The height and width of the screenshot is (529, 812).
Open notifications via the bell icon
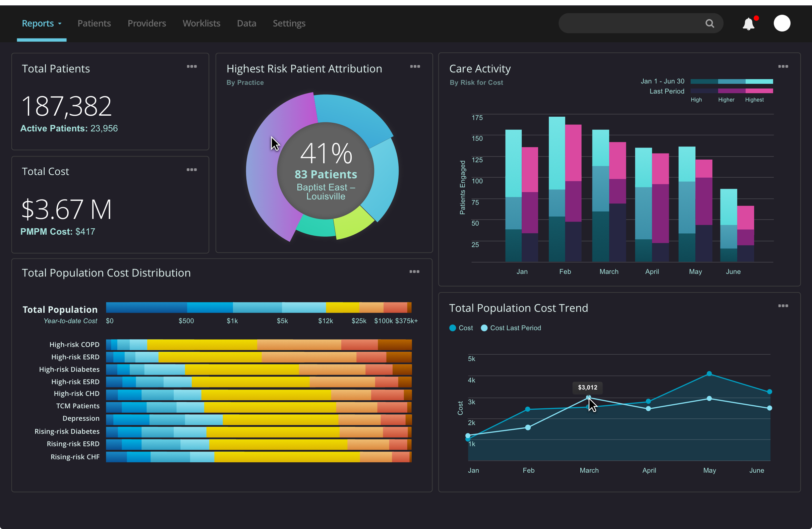click(749, 23)
